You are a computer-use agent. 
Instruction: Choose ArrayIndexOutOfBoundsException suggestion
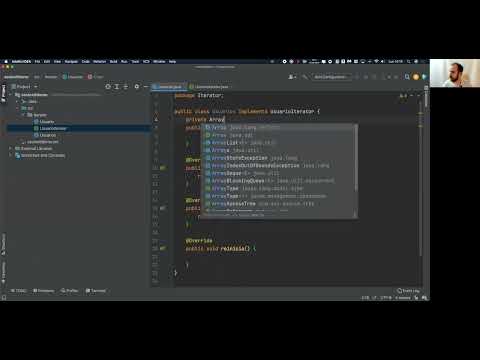[279, 166]
